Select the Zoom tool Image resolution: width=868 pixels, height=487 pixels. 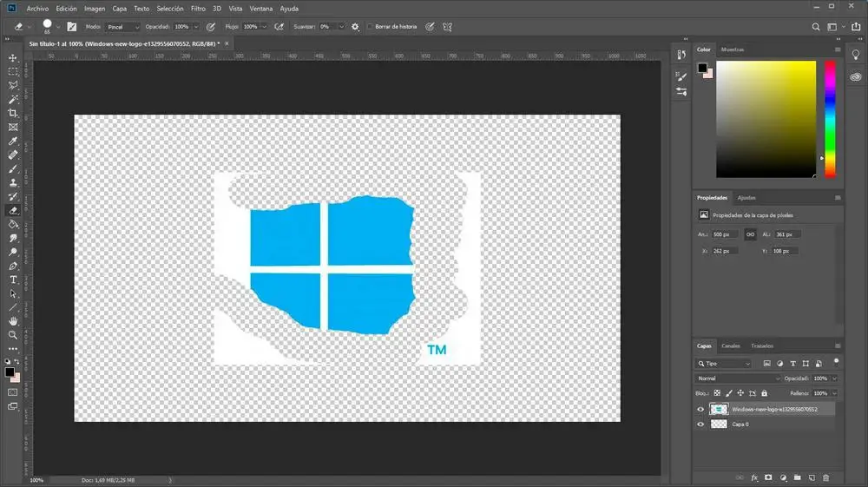click(13, 335)
